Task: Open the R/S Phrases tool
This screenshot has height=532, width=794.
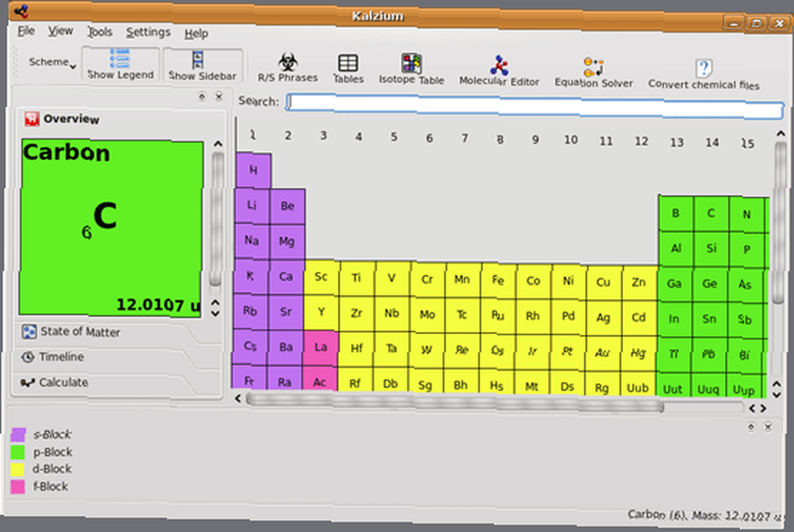Action: pos(287,67)
